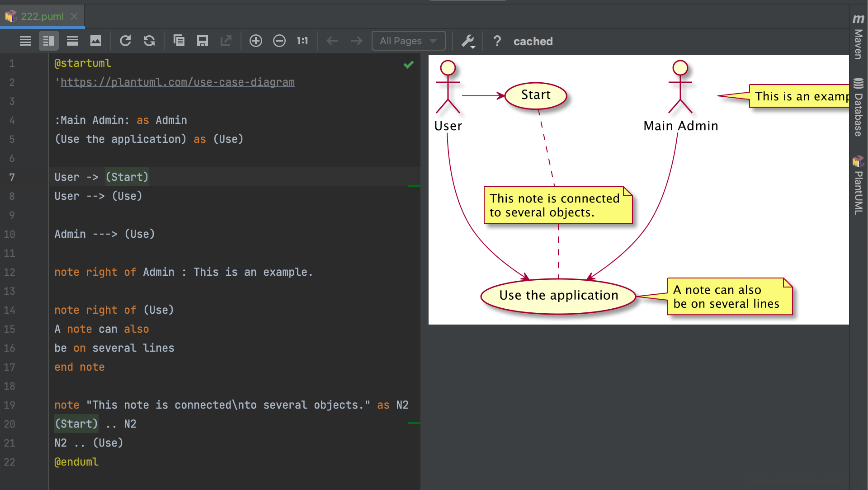Switch to editor-only view mode

[x=25, y=41]
